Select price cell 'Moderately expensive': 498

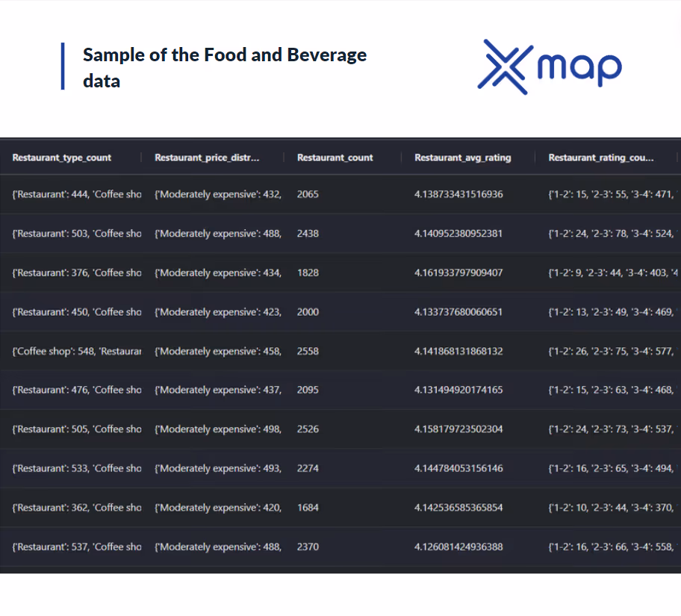tap(218, 429)
